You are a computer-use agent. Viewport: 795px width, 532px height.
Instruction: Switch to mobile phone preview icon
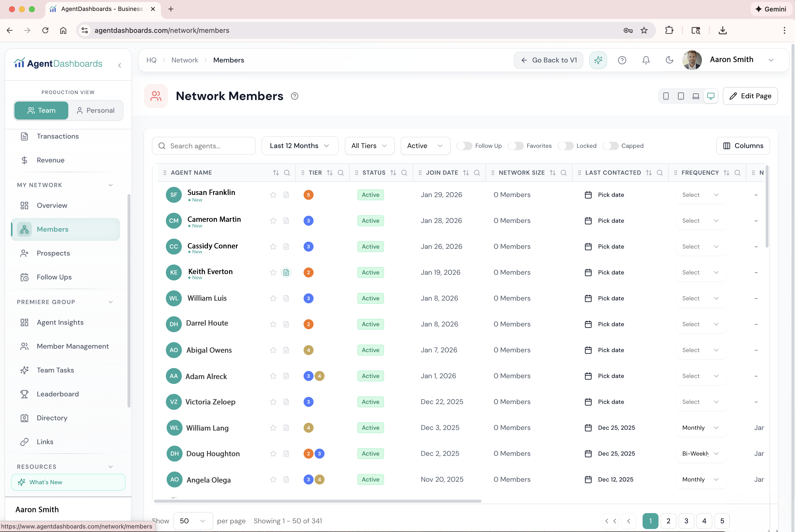coord(665,96)
